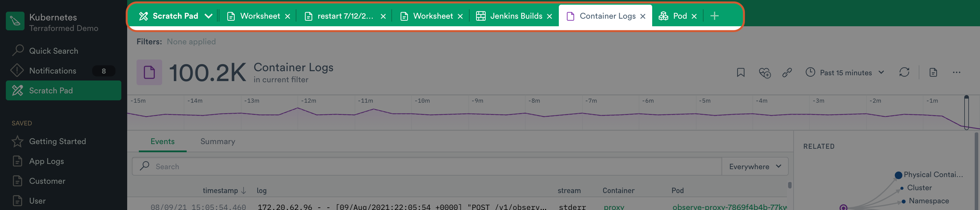Open the Scratch Pad tab dropdown arrow
980x210 pixels.
click(209, 16)
